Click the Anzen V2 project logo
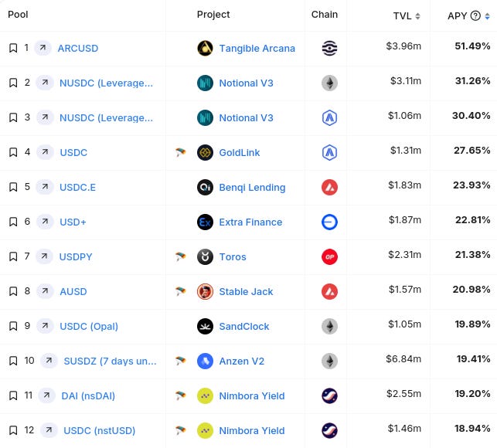 pyautogui.click(x=205, y=361)
